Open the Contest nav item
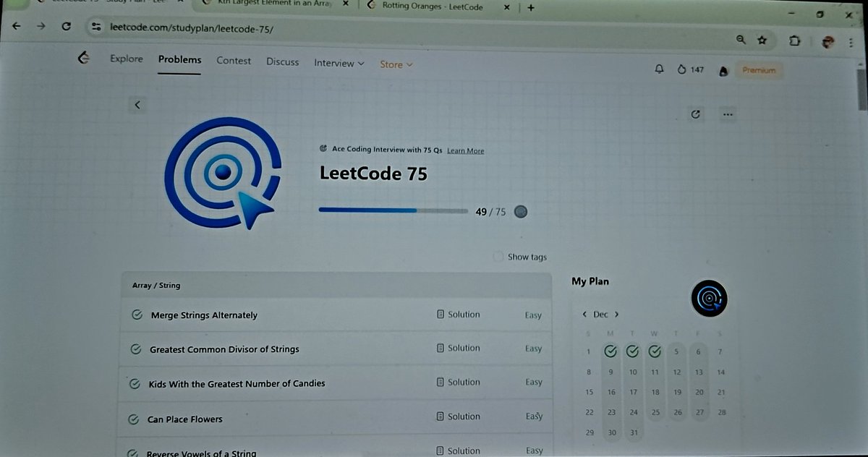 [234, 61]
